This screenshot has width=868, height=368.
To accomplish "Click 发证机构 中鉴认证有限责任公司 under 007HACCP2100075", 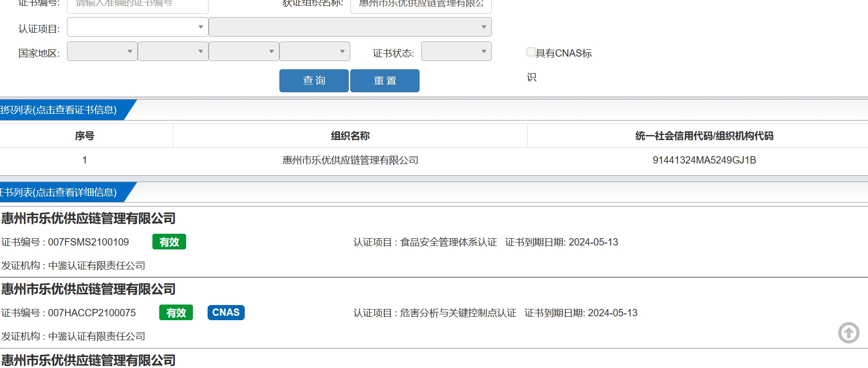I will pyautogui.click(x=73, y=336).
